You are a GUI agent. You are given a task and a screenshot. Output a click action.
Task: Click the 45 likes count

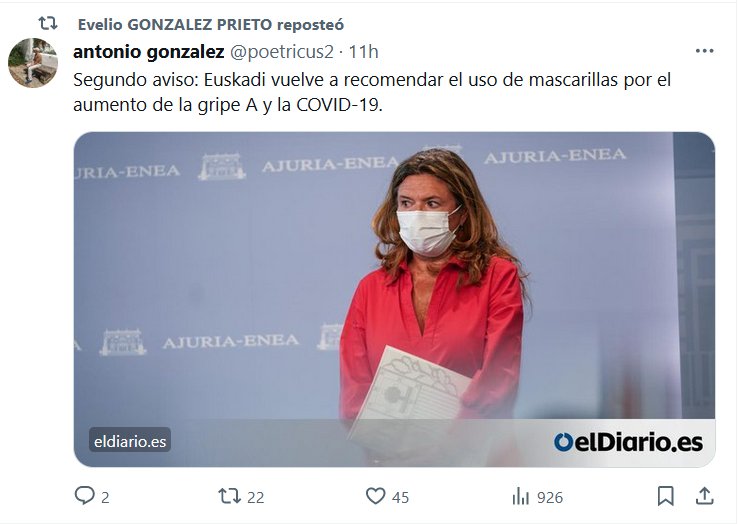tap(401, 497)
